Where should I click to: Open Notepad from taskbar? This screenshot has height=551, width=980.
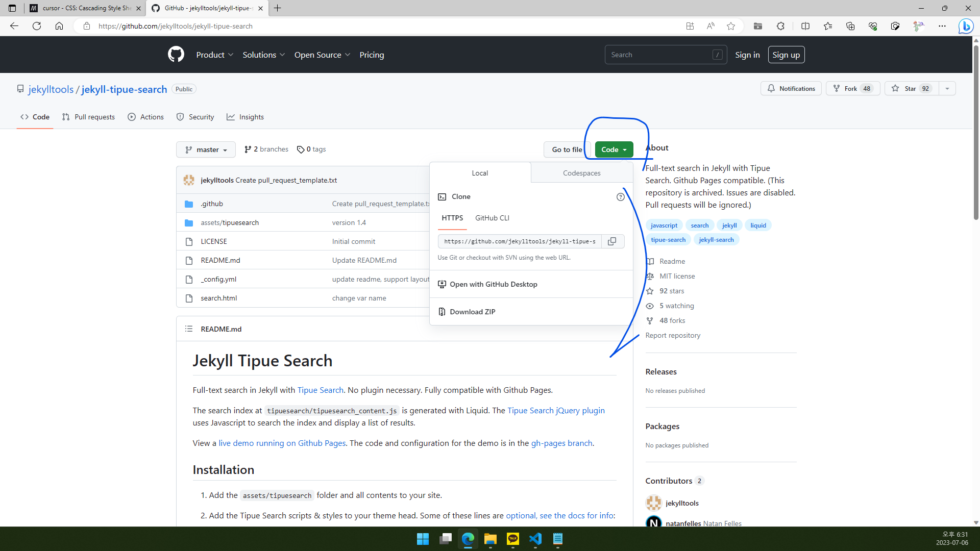(558, 539)
